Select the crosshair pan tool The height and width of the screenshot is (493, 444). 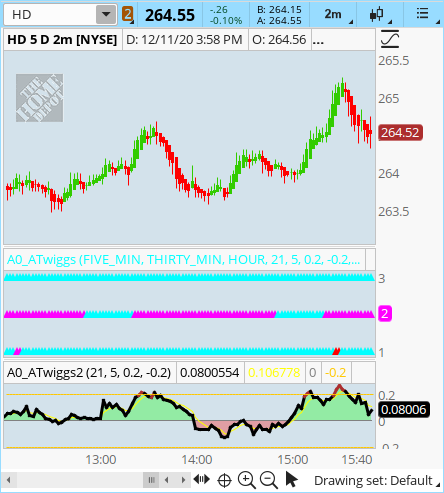click(x=224, y=481)
